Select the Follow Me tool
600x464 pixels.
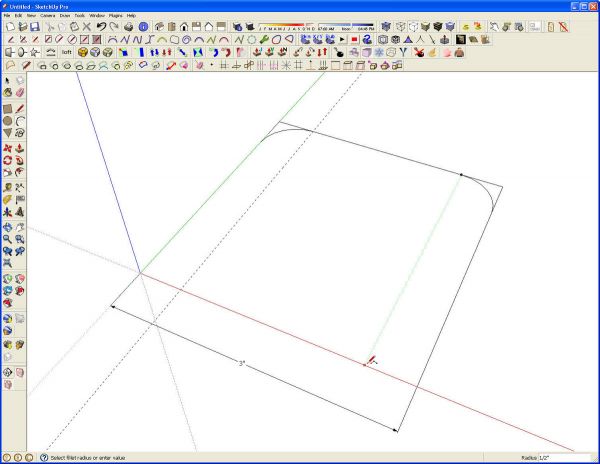coord(20,161)
